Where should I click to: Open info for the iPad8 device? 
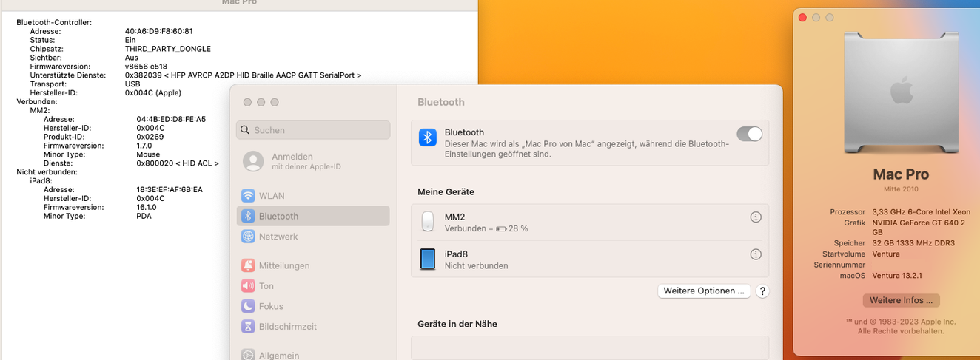(x=756, y=254)
